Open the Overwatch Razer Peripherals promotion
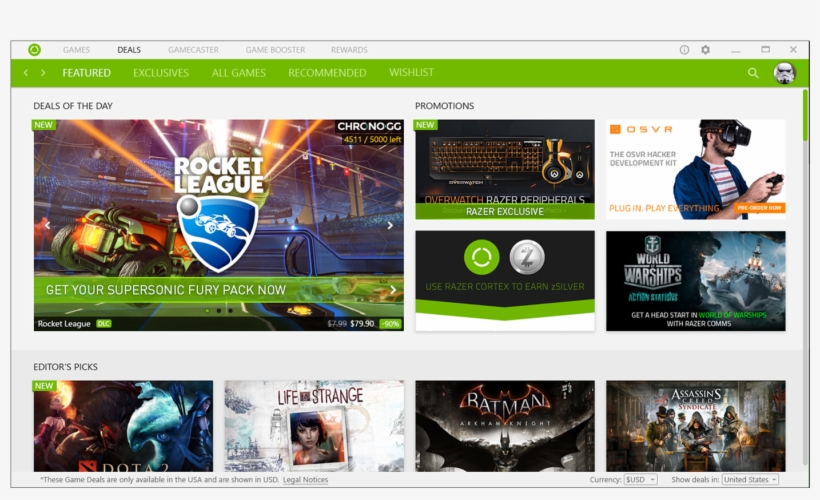 [x=505, y=169]
